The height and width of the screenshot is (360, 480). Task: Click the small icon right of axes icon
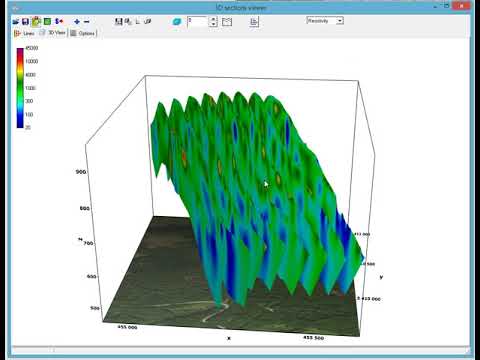click(x=147, y=22)
